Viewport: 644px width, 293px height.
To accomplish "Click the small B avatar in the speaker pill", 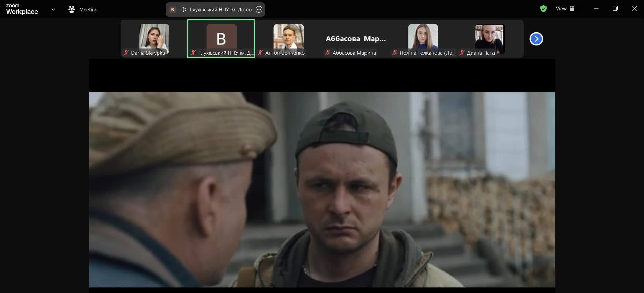I will [172, 9].
